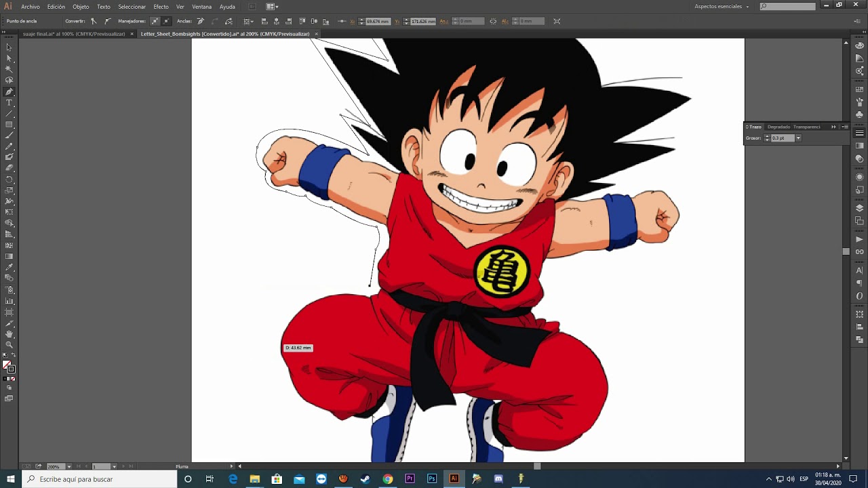This screenshot has width=868, height=488.
Task: Select the Hand tool
Action: point(9,334)
